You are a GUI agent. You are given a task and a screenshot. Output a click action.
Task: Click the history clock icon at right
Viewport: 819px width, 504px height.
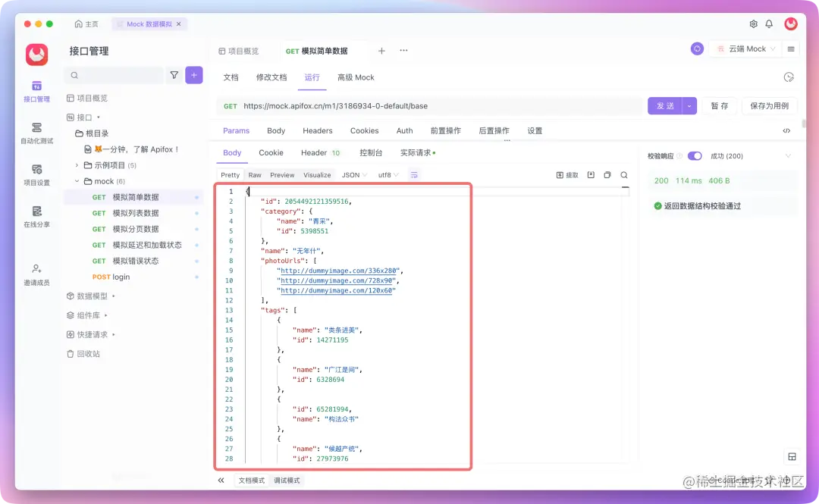[789, 77]
